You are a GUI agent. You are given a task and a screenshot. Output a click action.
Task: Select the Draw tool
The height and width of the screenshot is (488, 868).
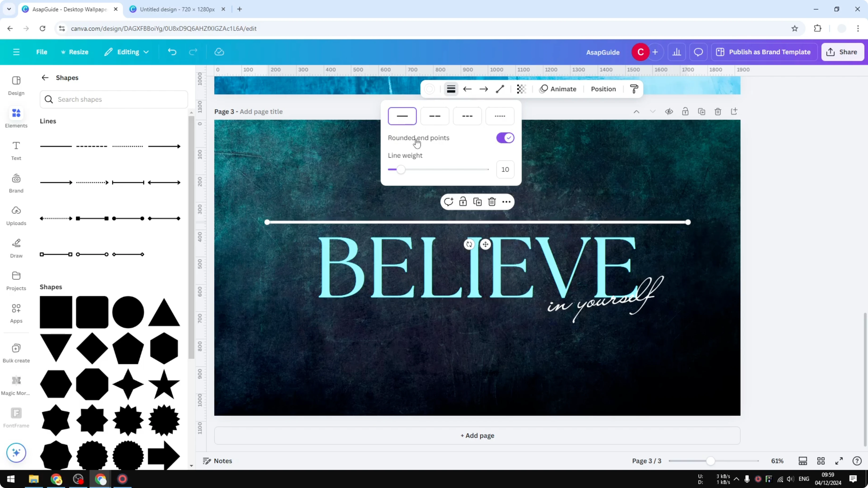point(16,248)
